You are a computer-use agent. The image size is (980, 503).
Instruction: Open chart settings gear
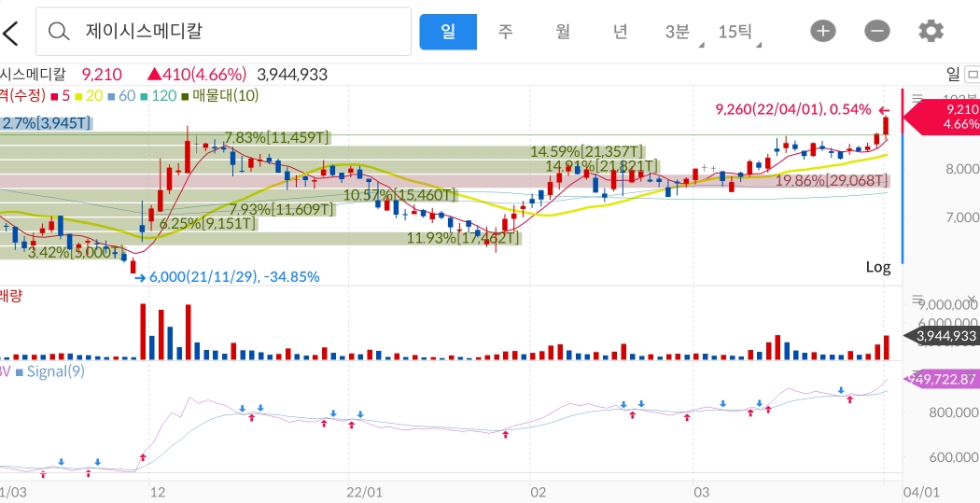click(931, 31)
